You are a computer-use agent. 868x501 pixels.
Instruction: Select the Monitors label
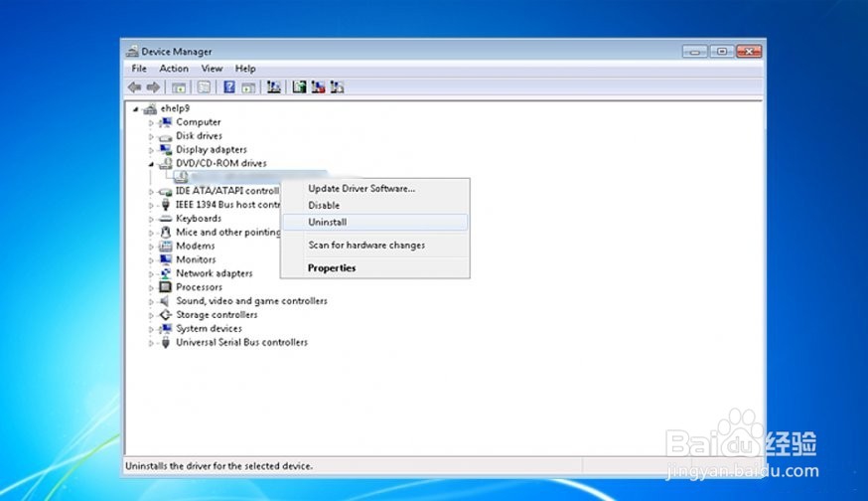tap(196, 259)
